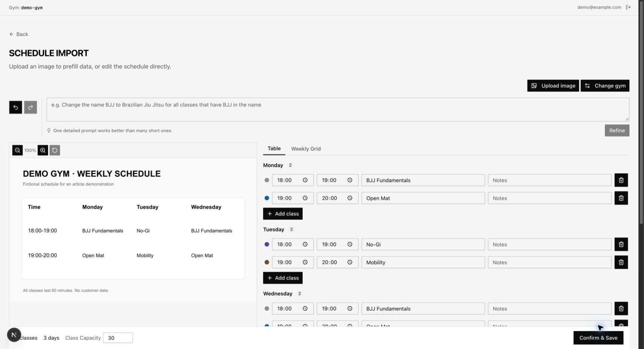Screen dimensions: 644x349
Task: Add a class under Monday
Action: tap(283, 214)
